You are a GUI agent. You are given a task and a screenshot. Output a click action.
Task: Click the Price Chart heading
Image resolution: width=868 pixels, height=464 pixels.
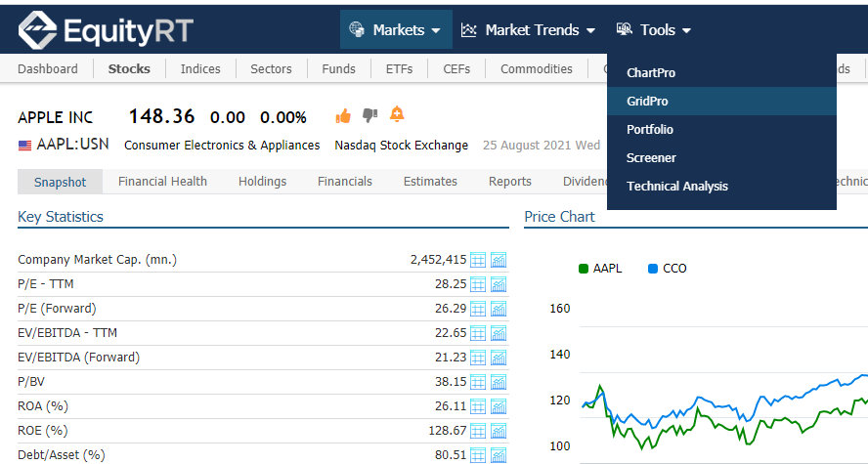[560, 217]
